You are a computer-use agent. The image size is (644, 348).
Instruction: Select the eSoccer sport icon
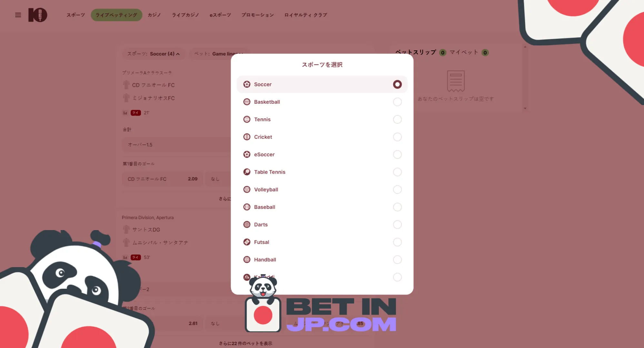click(246, 154)
